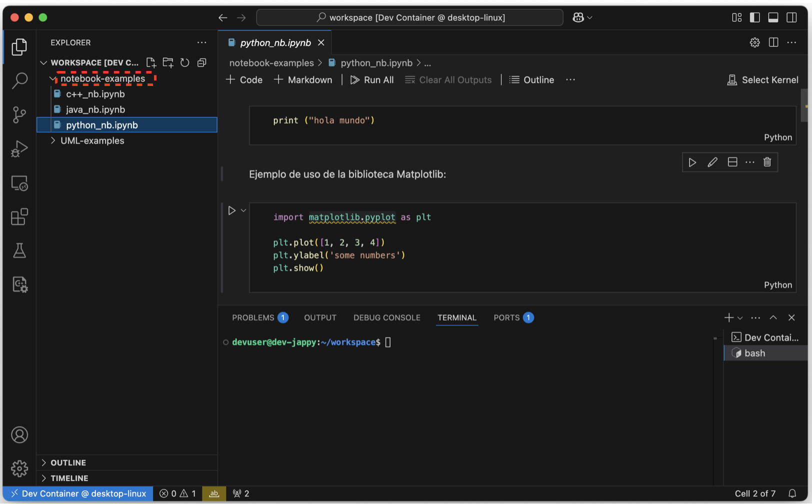This screenshot has height=504, width=812.
Task: Open the Accounts icon in activity bar
Action: [19, 435]
